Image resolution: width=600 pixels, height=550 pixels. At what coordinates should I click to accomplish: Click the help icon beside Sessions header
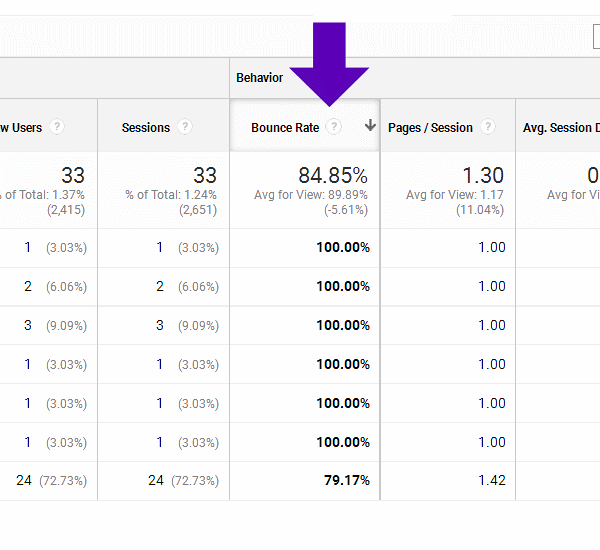point(185,128)
